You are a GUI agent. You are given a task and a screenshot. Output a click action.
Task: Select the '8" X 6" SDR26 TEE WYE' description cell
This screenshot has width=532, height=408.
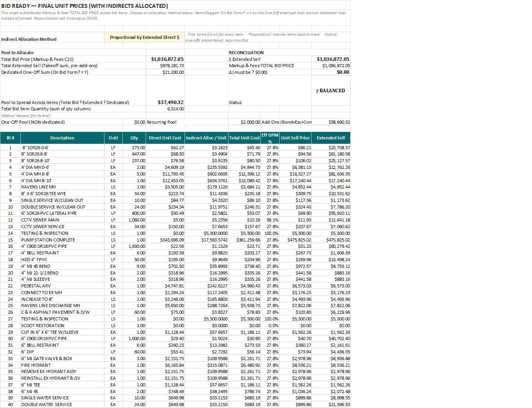pos(62,194)
